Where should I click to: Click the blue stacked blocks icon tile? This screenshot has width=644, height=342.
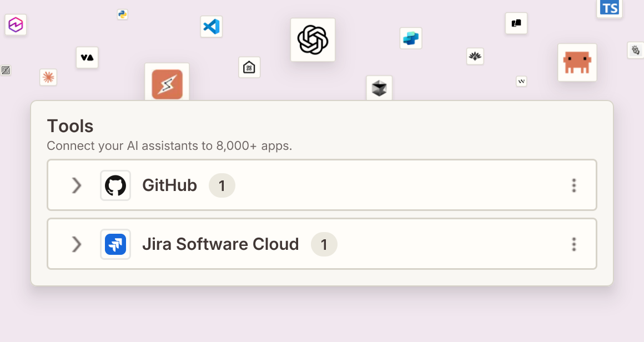click(x=411, y=38)
